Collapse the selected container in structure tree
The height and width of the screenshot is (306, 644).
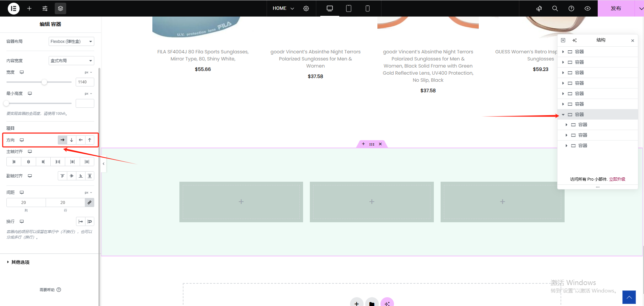pyautogui.click(x=563, y=114)
